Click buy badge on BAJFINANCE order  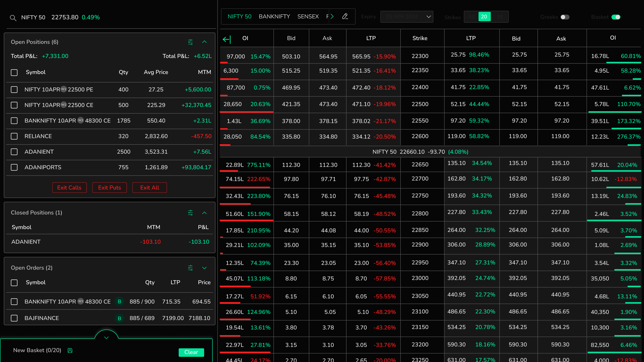coord(119,318)
